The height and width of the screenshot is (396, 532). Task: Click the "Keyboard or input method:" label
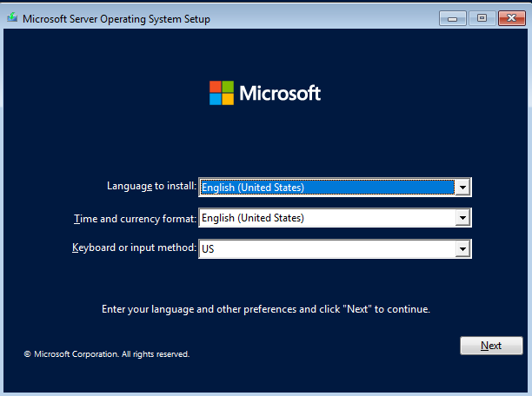pyautogui.click(x=135, y=247)
